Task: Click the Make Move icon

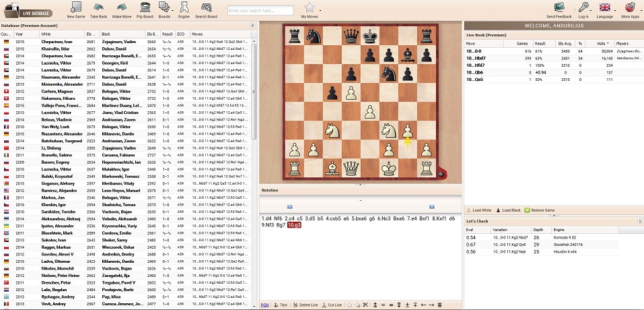Action: [122, 7]
